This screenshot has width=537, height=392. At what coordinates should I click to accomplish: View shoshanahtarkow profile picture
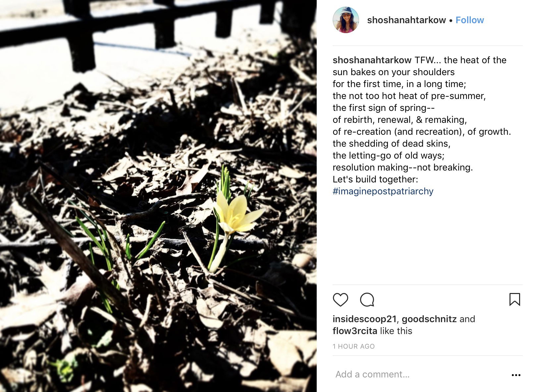tap(346, 20)
